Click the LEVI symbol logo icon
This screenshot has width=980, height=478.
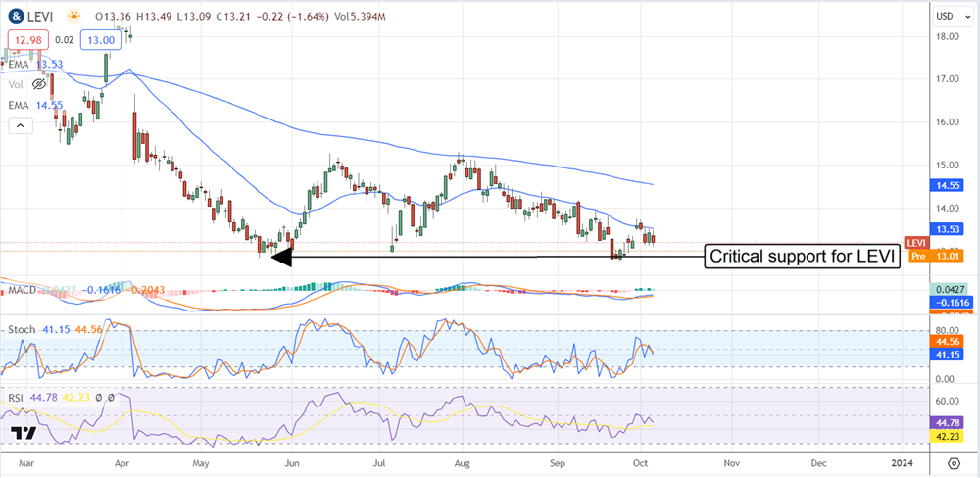coord(18,16)
